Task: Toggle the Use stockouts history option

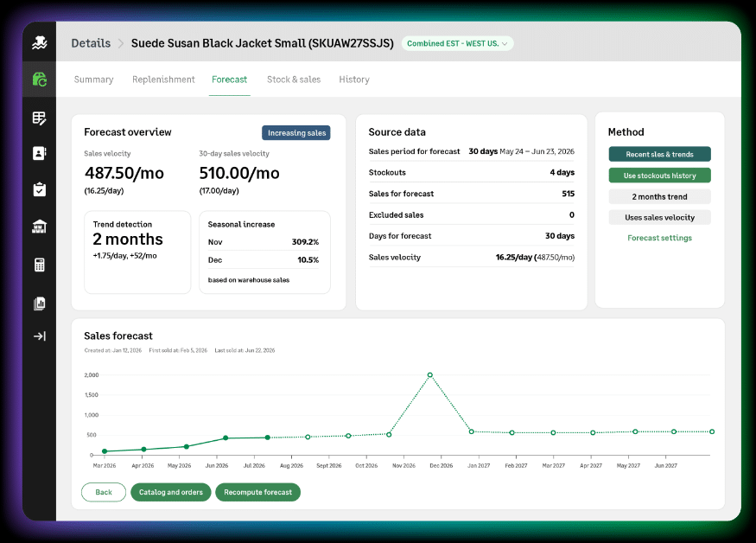Action: coord(659,176)
